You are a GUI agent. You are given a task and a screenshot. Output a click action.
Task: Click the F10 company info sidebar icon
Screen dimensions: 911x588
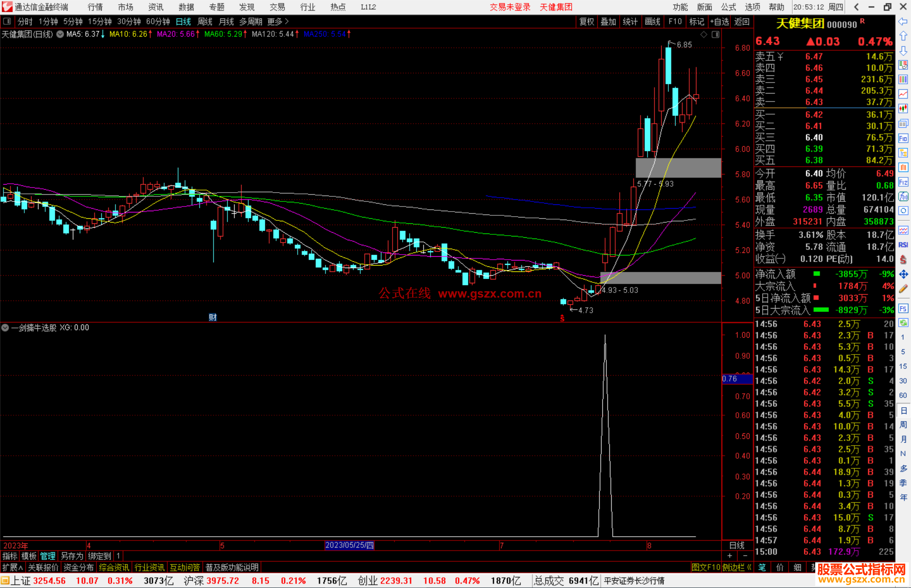(903, 138)
